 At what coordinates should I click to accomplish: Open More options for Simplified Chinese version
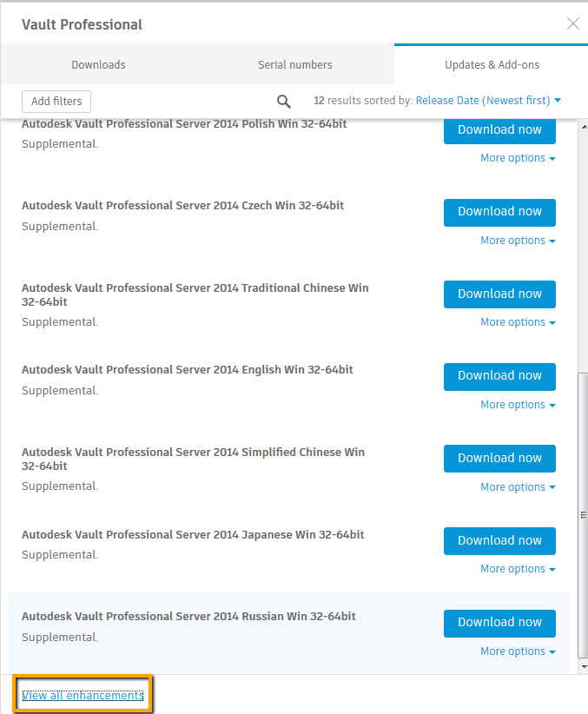pyautogui.click(x=518, y=486)
